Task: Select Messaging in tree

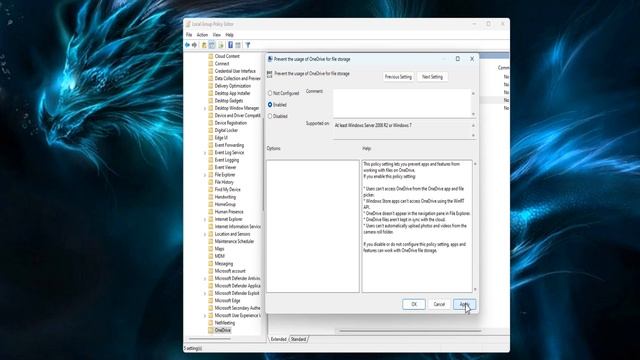Action: (x=224, y=264)
